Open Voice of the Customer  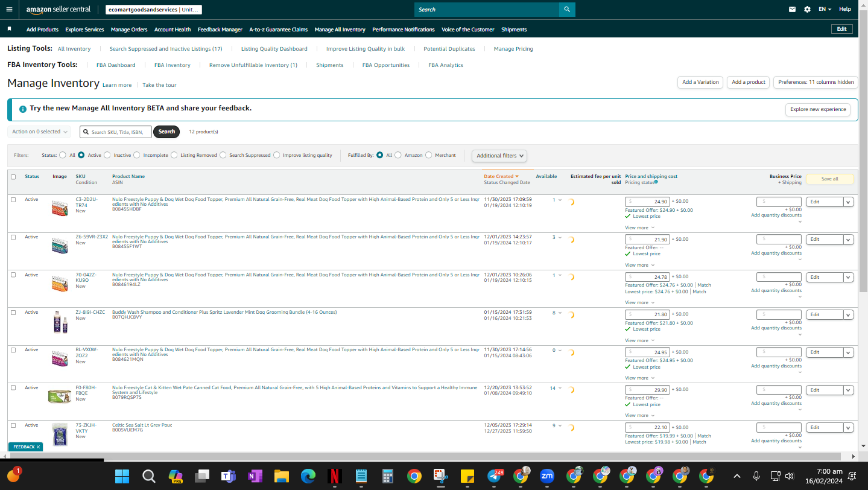[x=468, y=30]
